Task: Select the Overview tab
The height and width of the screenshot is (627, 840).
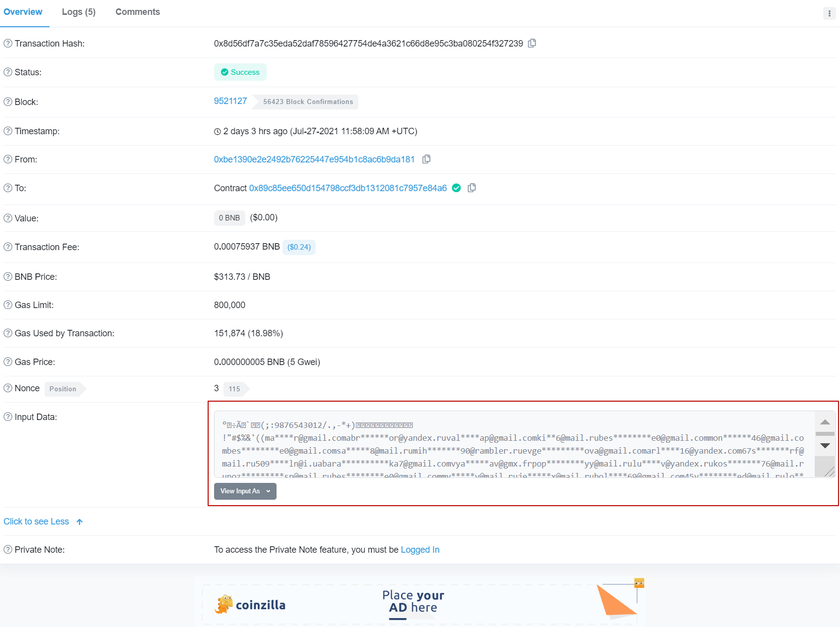Action: pos(23,12)
